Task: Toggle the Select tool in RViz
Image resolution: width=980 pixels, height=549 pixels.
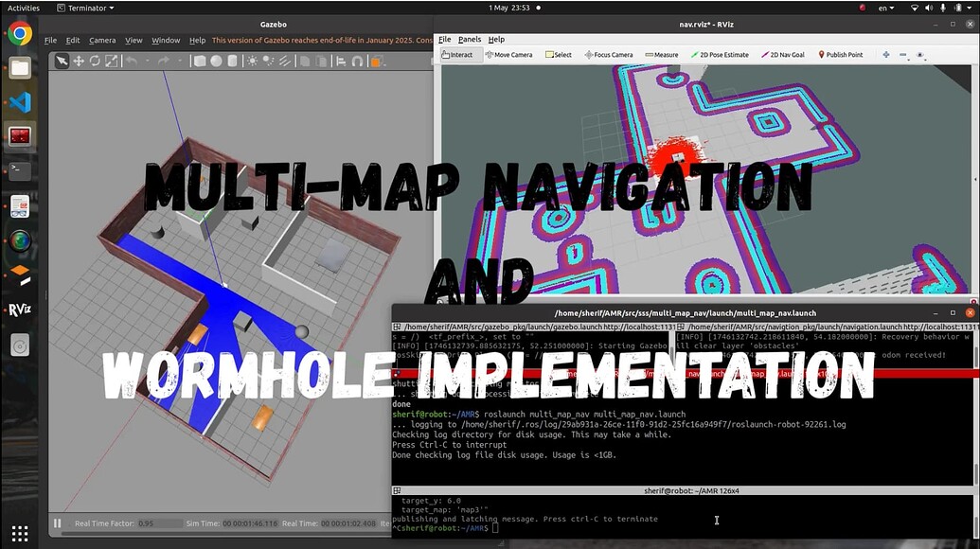Action: coord(559,55)
